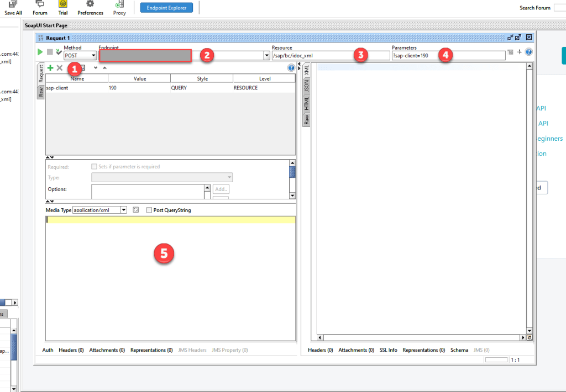Viewport: 566px width, 392px height.
Task: Open the Auth panel at the bottom
Action: [48, 349]
